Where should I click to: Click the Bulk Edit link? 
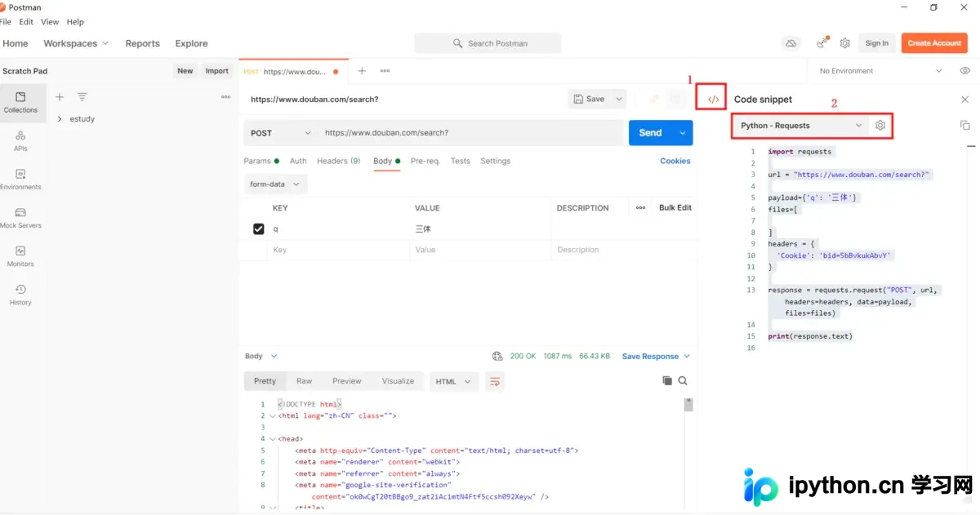[675, 208]
